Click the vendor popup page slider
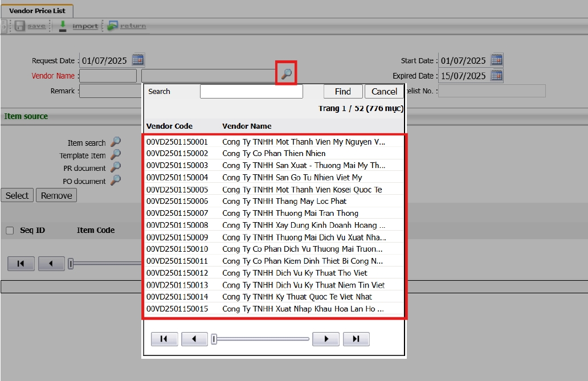The width and height of the screenshot is (588, 381). click(x=261, y=339)
